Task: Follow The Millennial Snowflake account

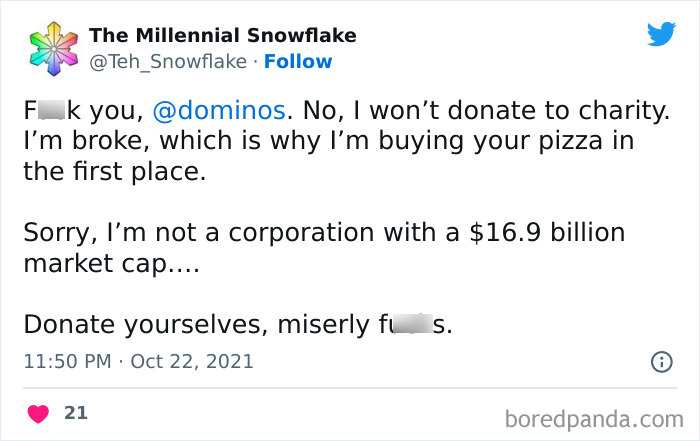Action: pyautogui.click(x=298, y=61)
